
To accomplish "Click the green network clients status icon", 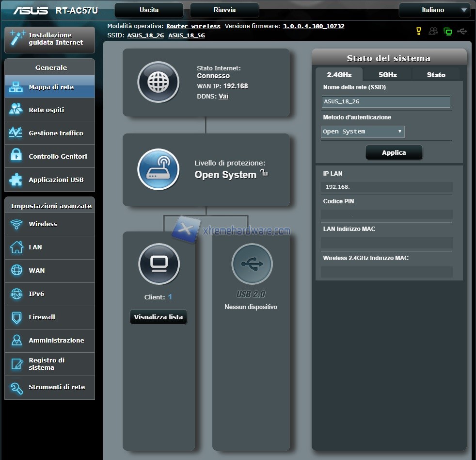I will 448,32.
